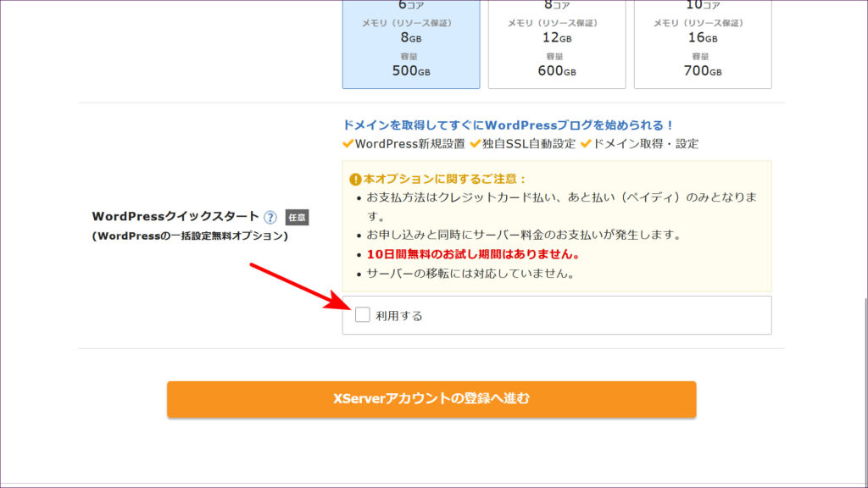Click the WordPressクイックスタート field label
The height and width of the screenshot is (488, 868).
pos(175,217)
